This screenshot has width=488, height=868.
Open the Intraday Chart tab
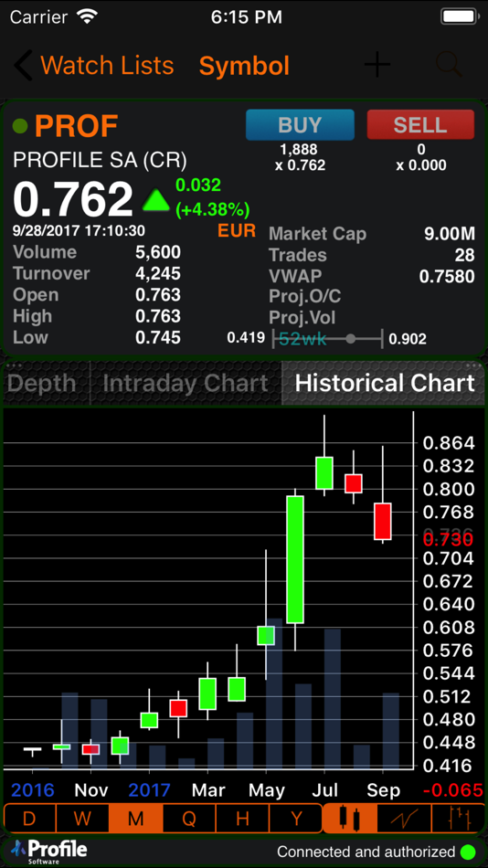coord(186,383)
